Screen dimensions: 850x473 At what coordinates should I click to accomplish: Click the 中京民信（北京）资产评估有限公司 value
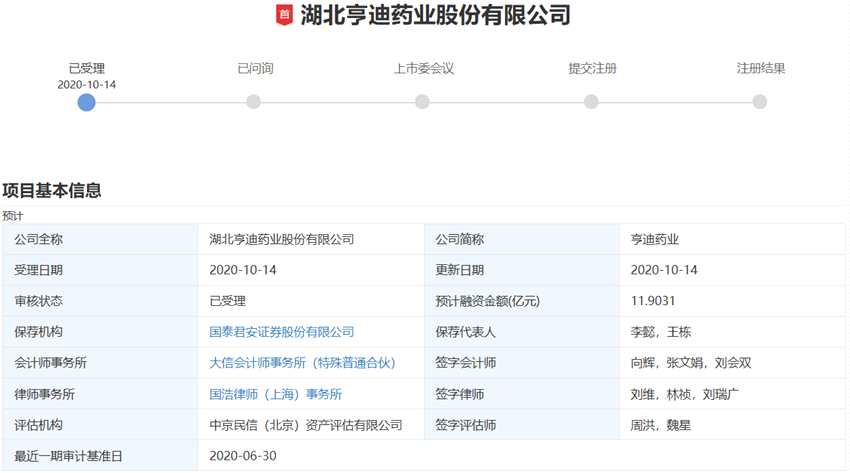[x=306, y=425]
